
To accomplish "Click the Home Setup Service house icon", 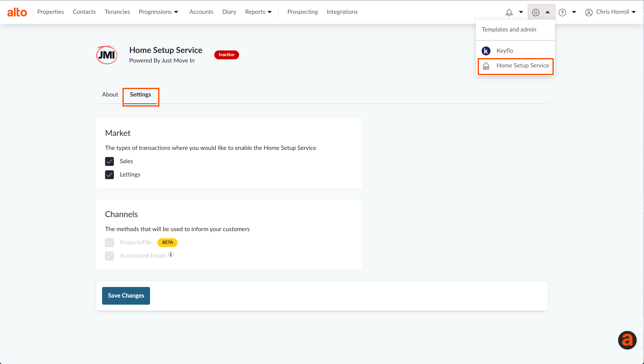I will [486, 66].
